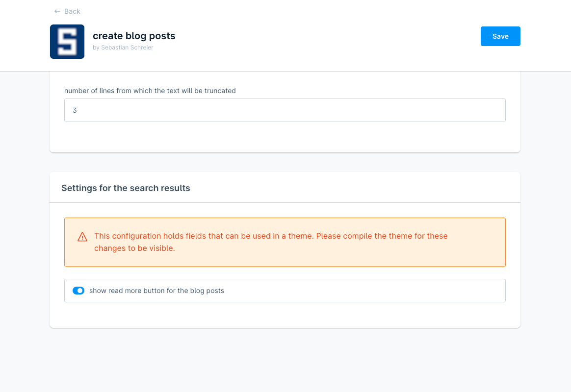Viewport: 571px width, 392px height.
Task: Click the back arrow icon
Action: click(57, 11)
